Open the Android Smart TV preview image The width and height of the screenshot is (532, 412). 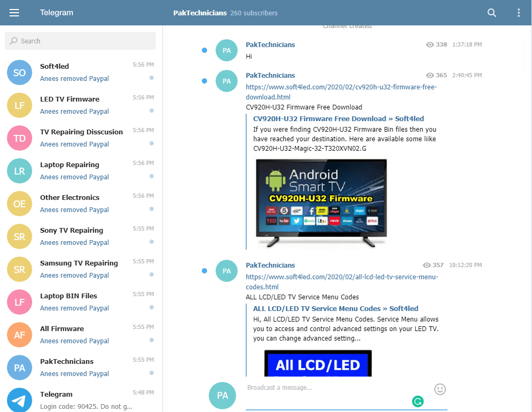321,204
